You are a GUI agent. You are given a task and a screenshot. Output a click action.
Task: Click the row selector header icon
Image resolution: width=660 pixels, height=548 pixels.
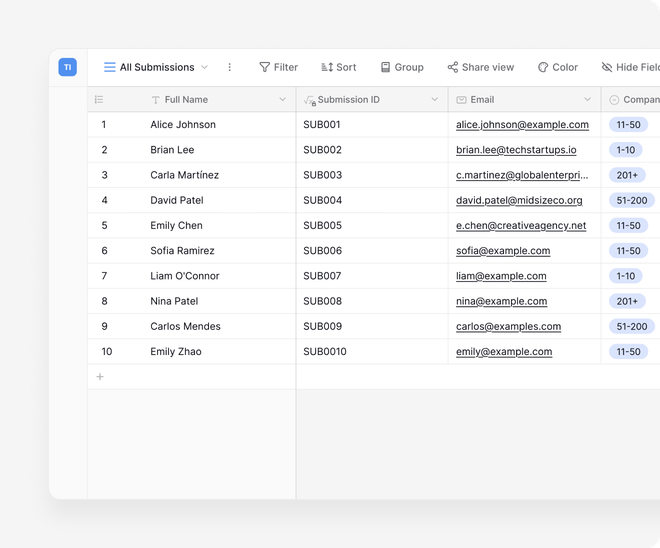[x=99, y=100]
